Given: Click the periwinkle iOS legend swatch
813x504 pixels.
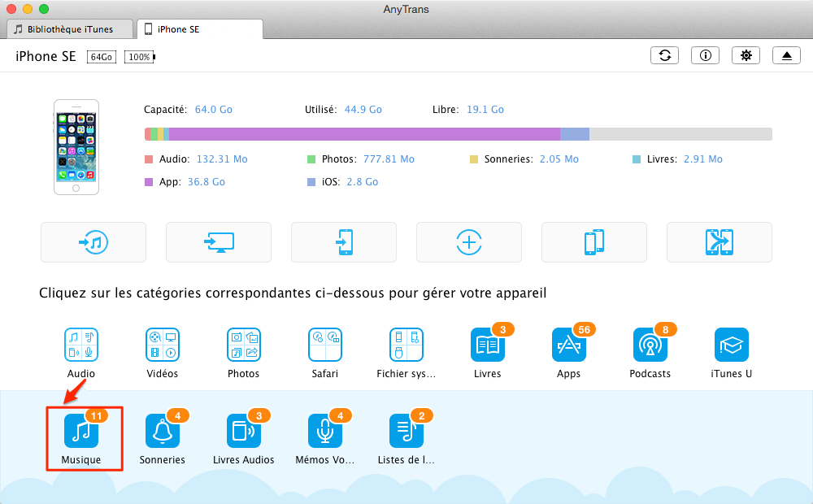Looking at the screenshot, I should coord(311,182).
